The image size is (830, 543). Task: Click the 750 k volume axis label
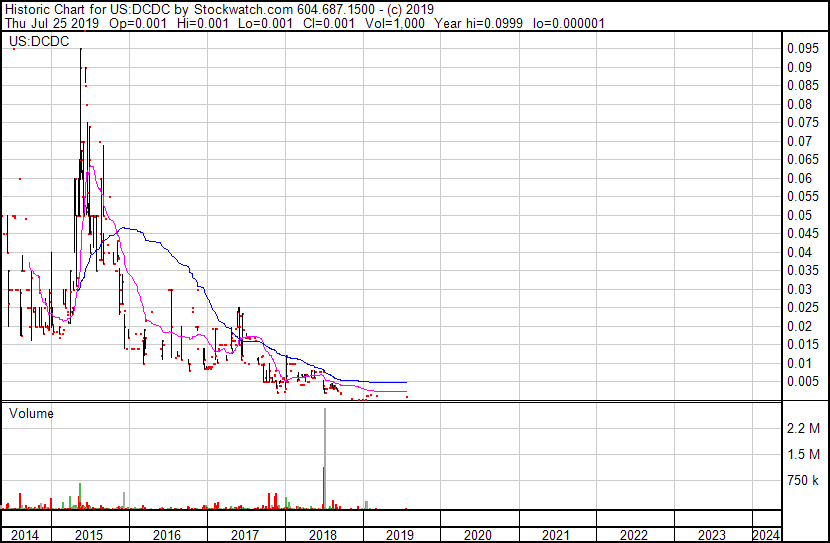(x=803, y=481)
